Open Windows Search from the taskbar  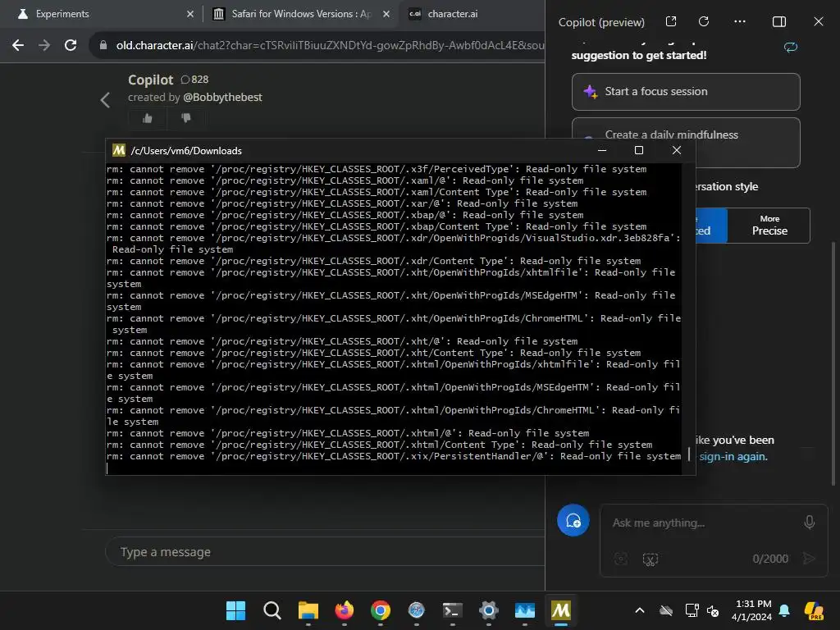click(x=272, y=610)
